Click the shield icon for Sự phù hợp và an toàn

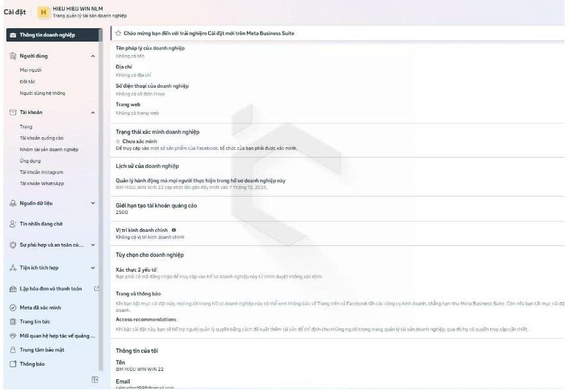13,245
